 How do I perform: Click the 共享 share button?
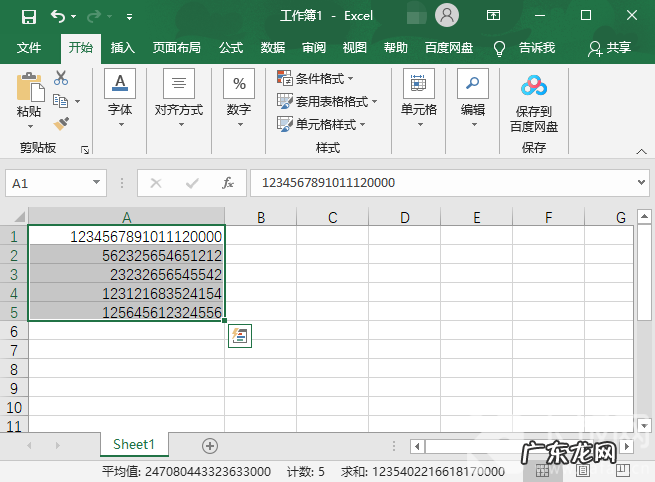(609, 48)
